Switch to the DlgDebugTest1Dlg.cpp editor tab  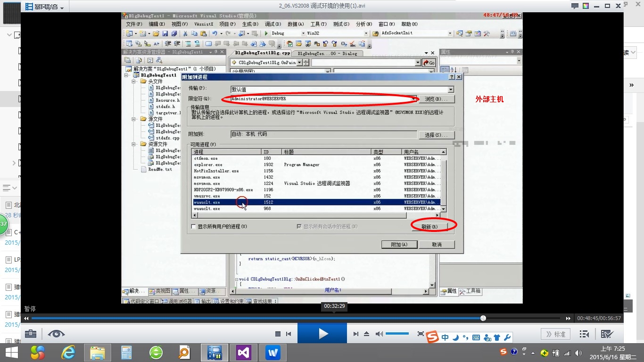click(263, 53)
